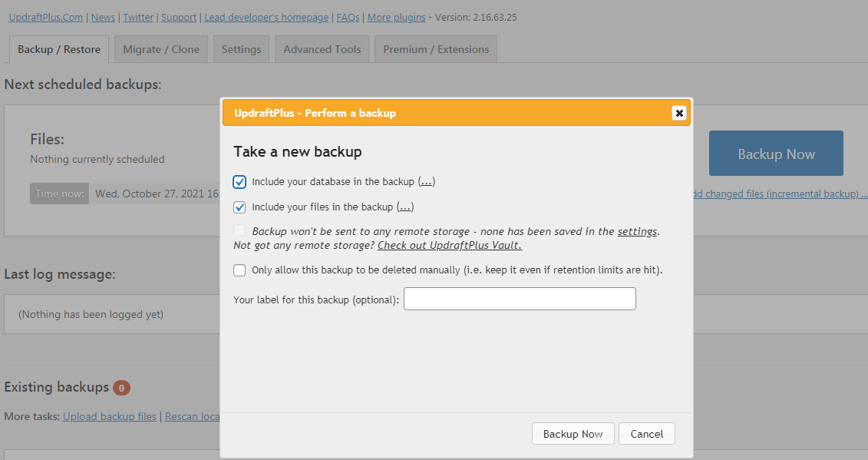Viewport: 868px width, 460px height.
Task: Click the 'Time now:' label
Action: click(x=59, y=194)
